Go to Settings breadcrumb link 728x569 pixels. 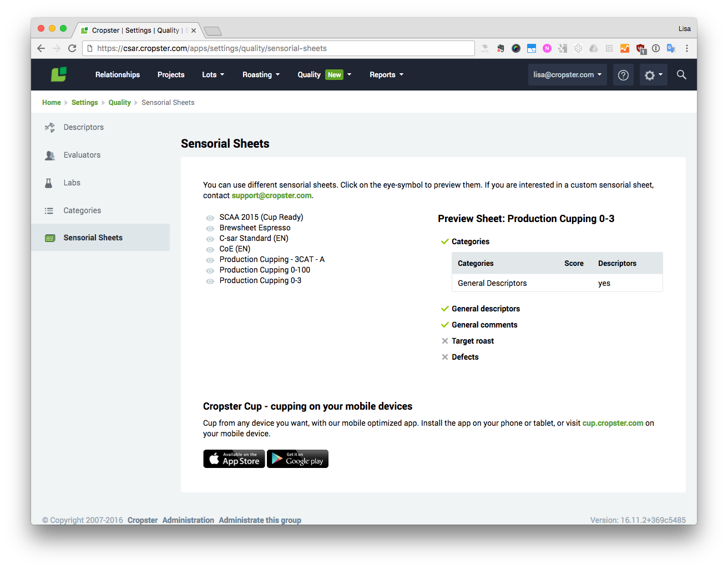pos(84,103)
